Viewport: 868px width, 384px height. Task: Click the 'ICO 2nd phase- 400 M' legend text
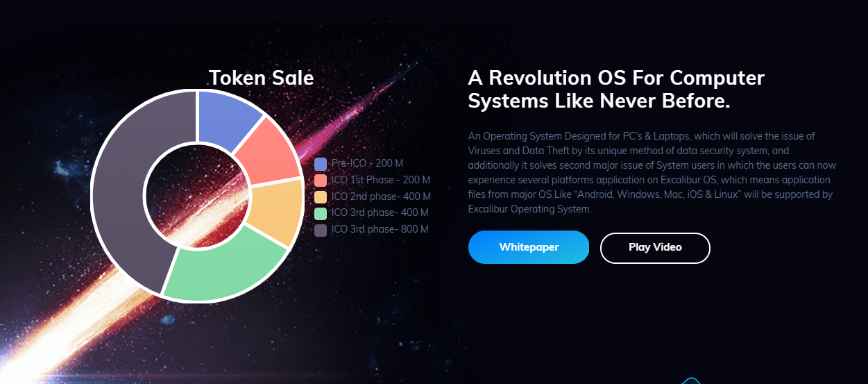click(381, 197)
